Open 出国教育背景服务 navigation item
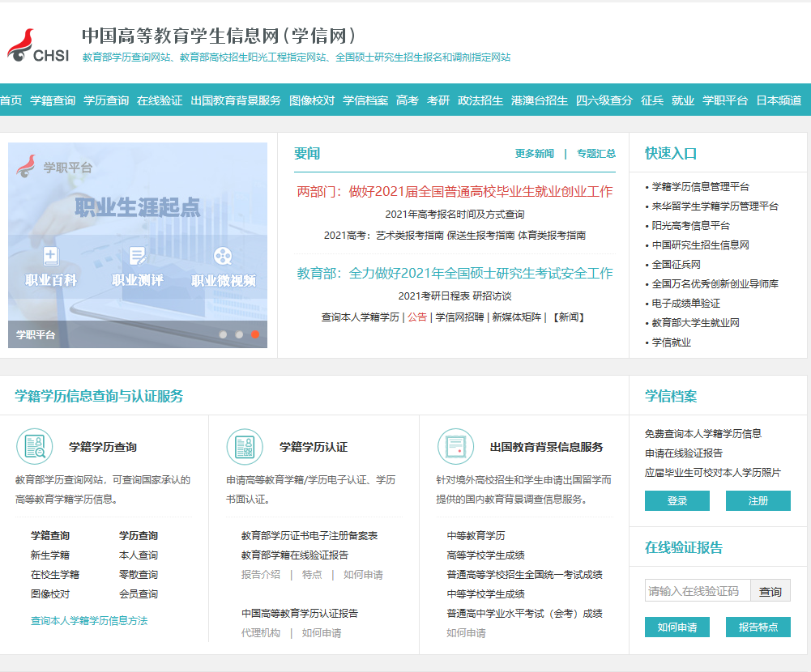 coord(236,100)
